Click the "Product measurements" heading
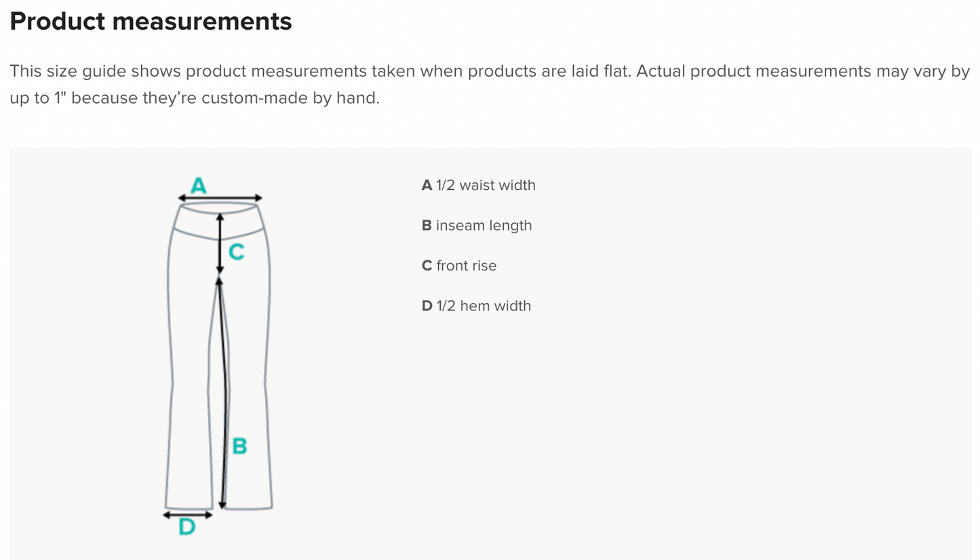 tap(151, 22)
